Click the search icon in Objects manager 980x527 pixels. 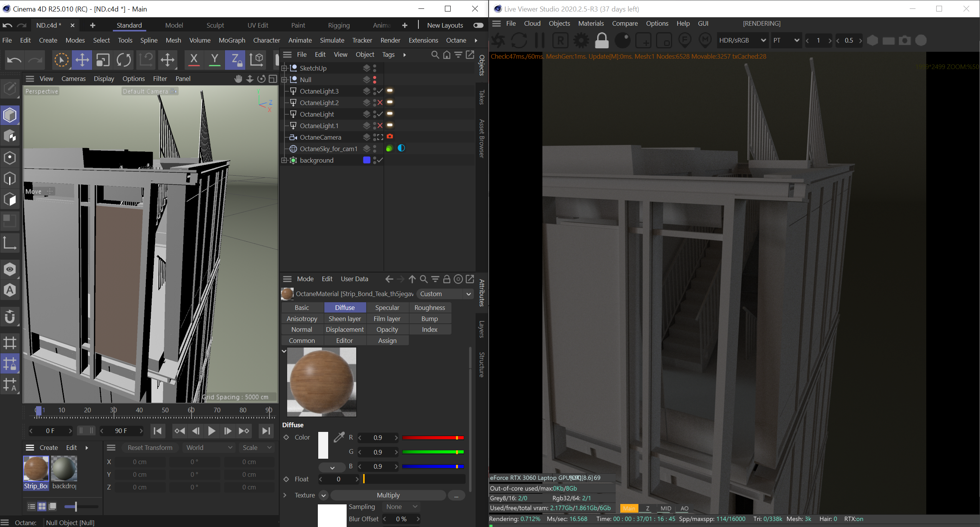pyautogui.click(x=435, y=55)
